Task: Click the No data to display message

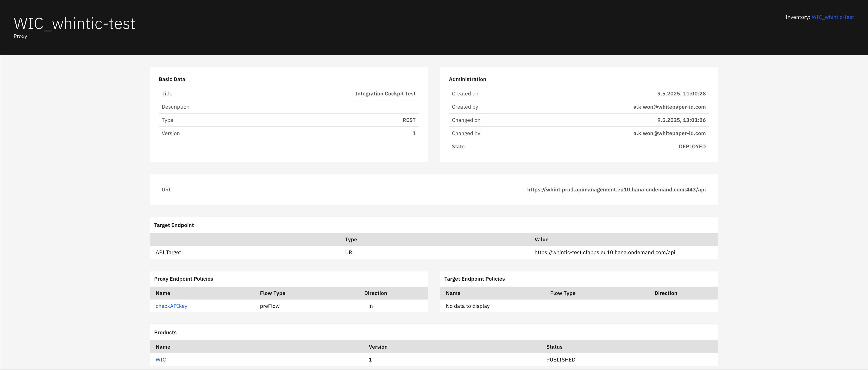Action: point(468,306)
